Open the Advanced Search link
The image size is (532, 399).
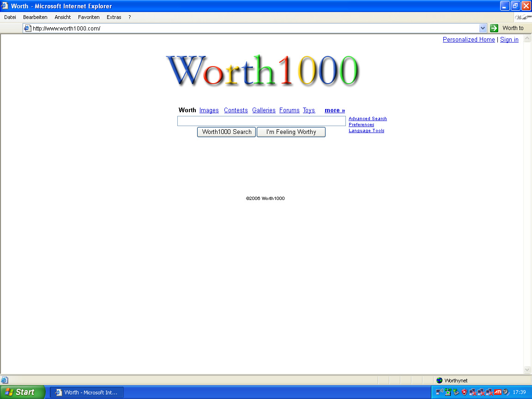[x=368, y=118]
